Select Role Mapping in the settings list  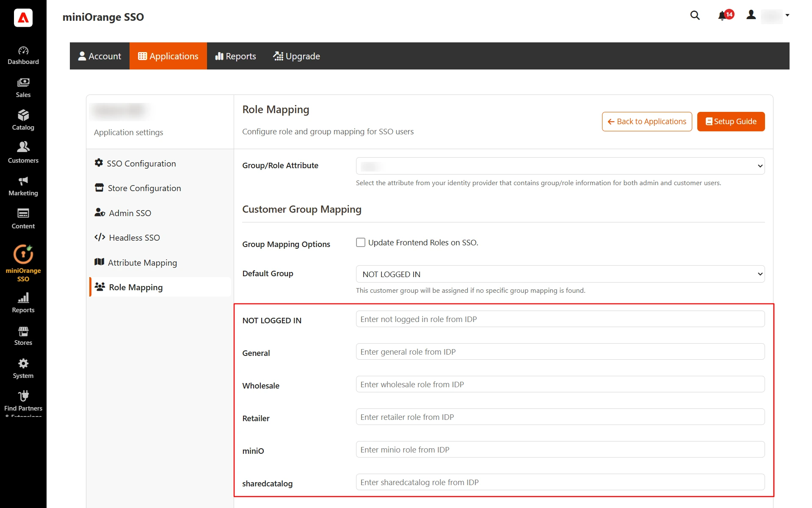coord(160,287)
